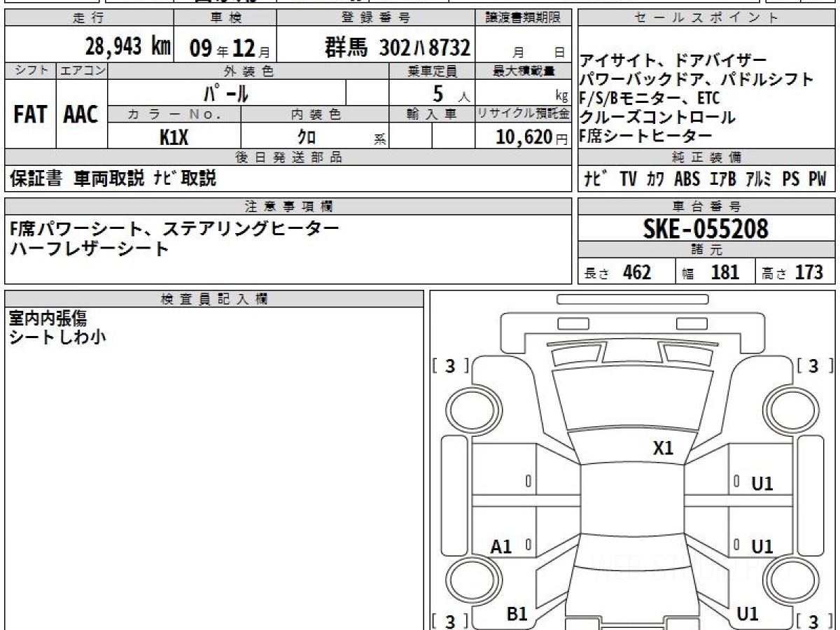Viewport: 840px width, 630px height.
Task: Click the 車台番号 header
Action: point(707,206)
